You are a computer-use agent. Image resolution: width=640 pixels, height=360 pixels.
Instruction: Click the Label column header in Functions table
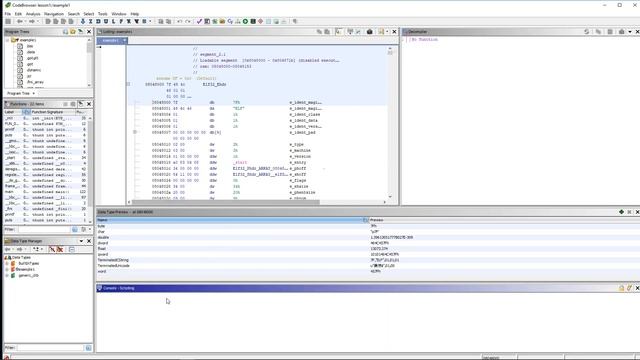(x=13, y=112)
